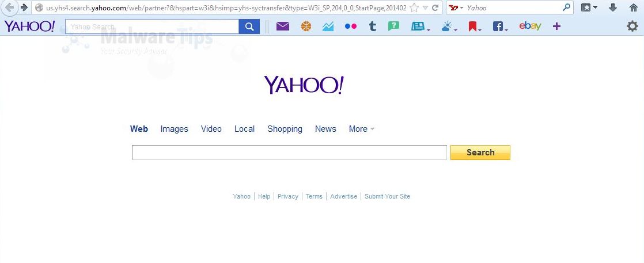
Task: Focus the Yahoo toolbar search field
Action: (152, 26)
